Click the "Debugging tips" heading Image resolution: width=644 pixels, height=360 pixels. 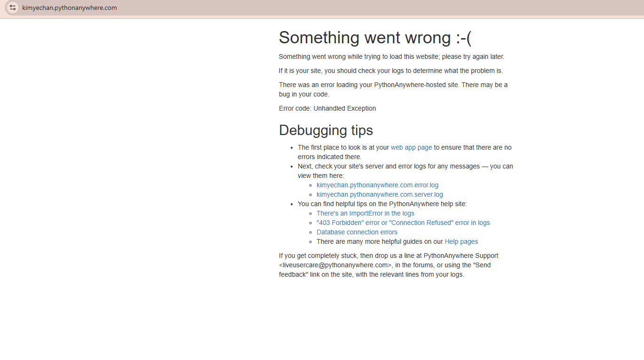[x=326, y=130]
